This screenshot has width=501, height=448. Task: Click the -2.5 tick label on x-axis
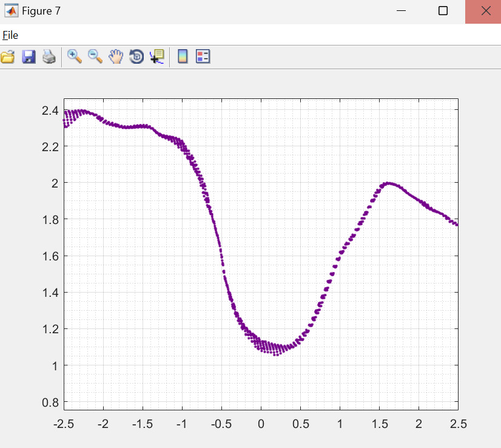pos(64,423)
